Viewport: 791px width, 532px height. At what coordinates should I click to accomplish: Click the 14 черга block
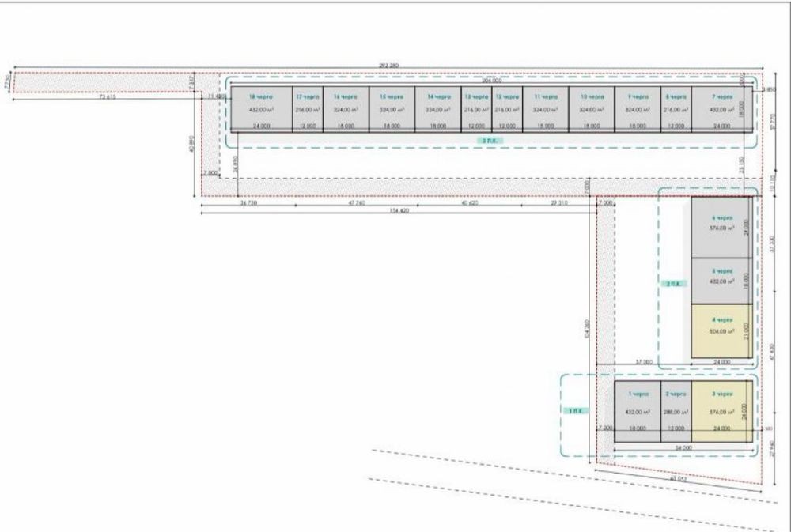pyautogui.click(x=437, y=109)
